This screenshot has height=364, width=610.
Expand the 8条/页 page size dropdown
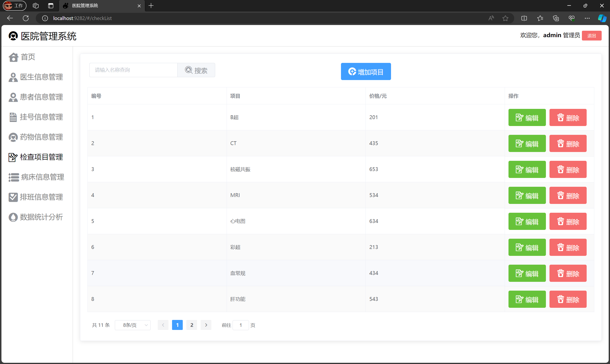coord(133,325)
